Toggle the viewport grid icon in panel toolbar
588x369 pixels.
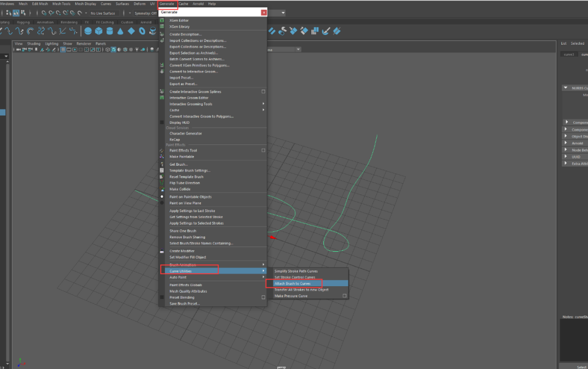click(63, 50)
